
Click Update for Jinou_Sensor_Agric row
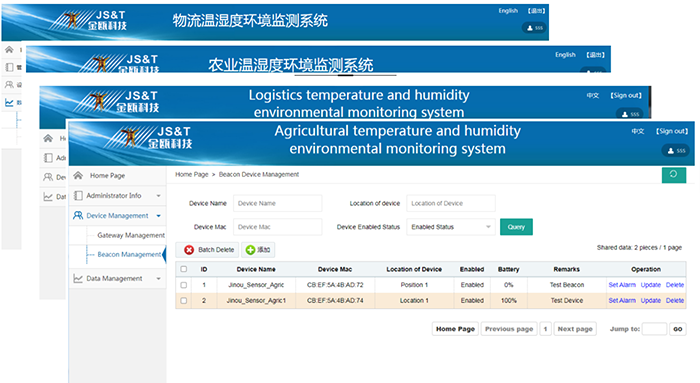tap(650, 285)
